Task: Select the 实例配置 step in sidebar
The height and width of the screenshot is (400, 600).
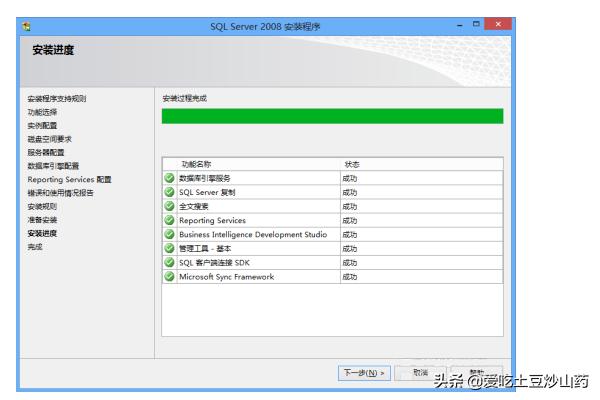Action: 42,126
